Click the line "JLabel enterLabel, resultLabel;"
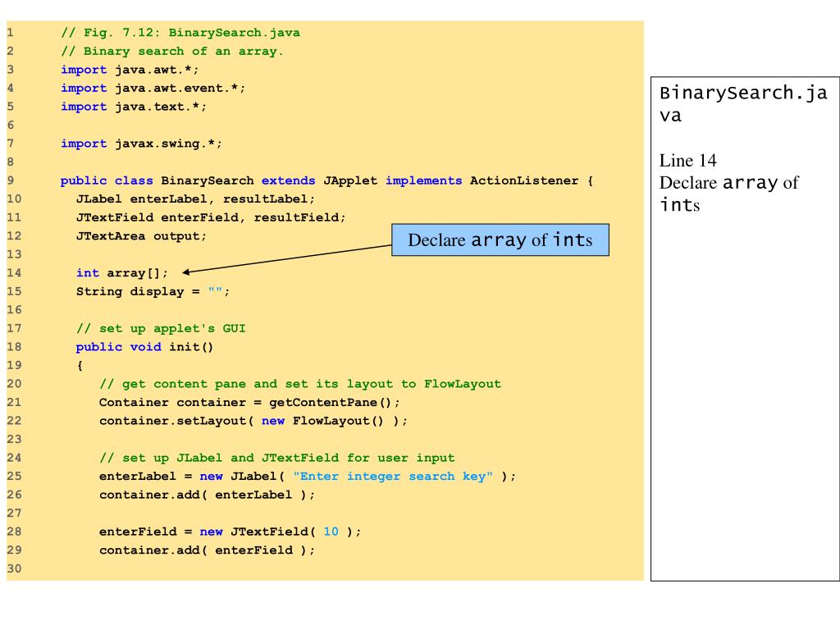The height and width of the screenshot is (630, 840). 195,199
